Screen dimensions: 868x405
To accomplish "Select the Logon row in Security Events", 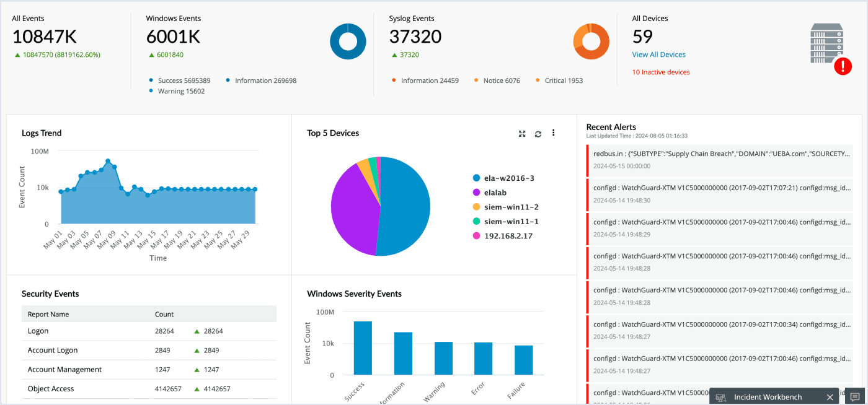I will 37,331.
